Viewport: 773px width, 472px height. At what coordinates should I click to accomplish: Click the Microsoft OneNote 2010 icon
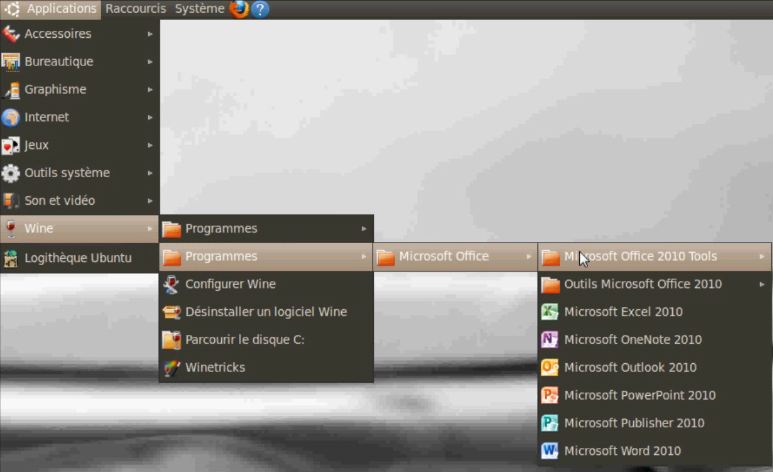coord(550,340)
